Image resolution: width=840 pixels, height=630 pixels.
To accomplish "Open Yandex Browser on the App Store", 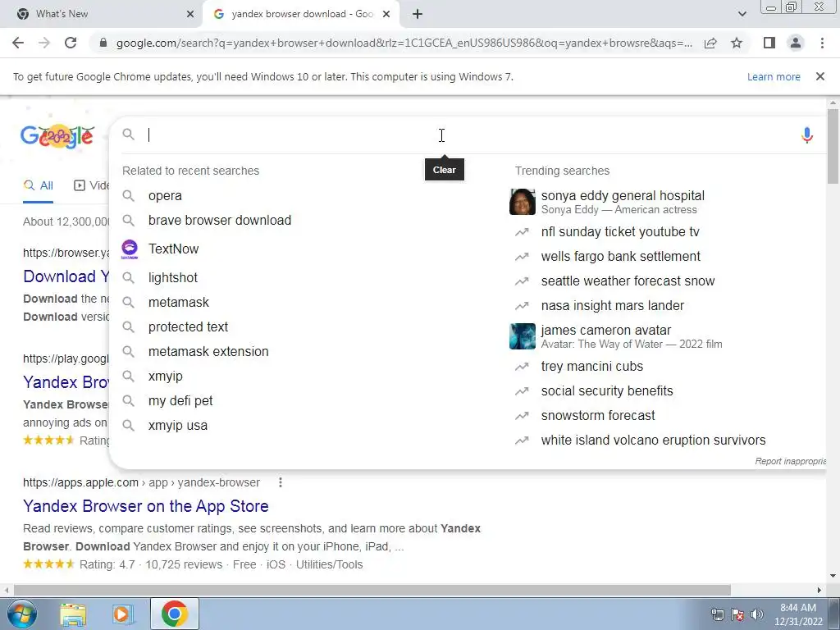I will coord(146,505).
